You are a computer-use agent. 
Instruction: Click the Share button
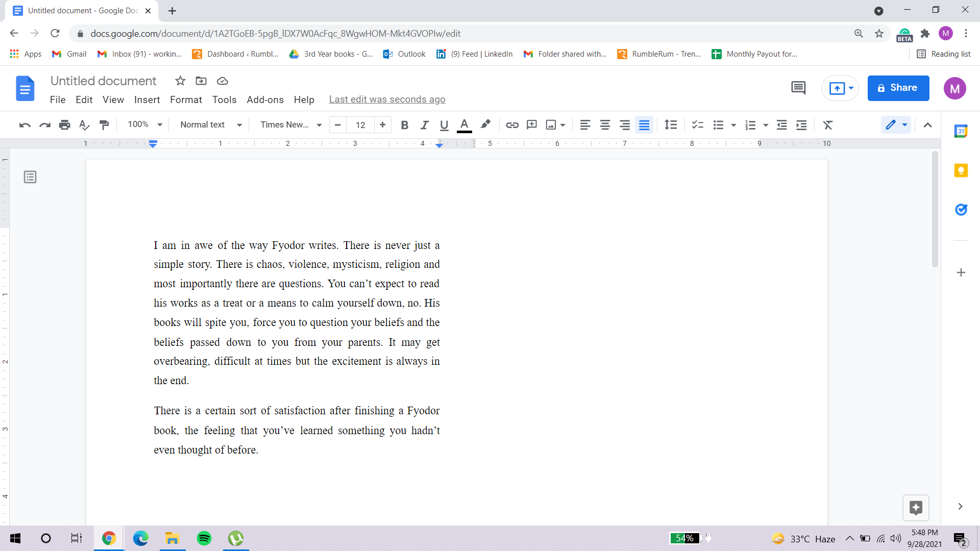point(898,88)
